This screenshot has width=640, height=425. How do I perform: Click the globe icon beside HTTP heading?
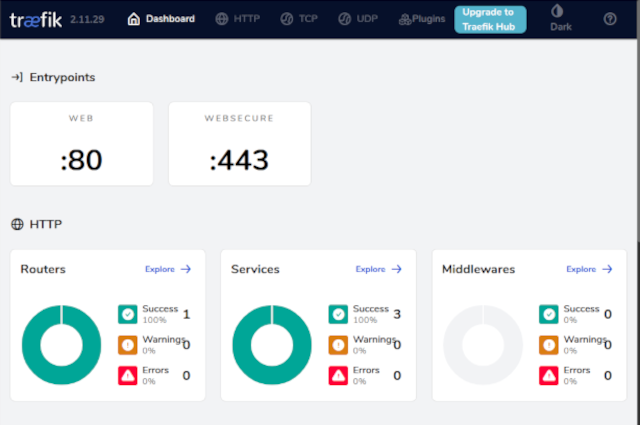click(17, 224)
